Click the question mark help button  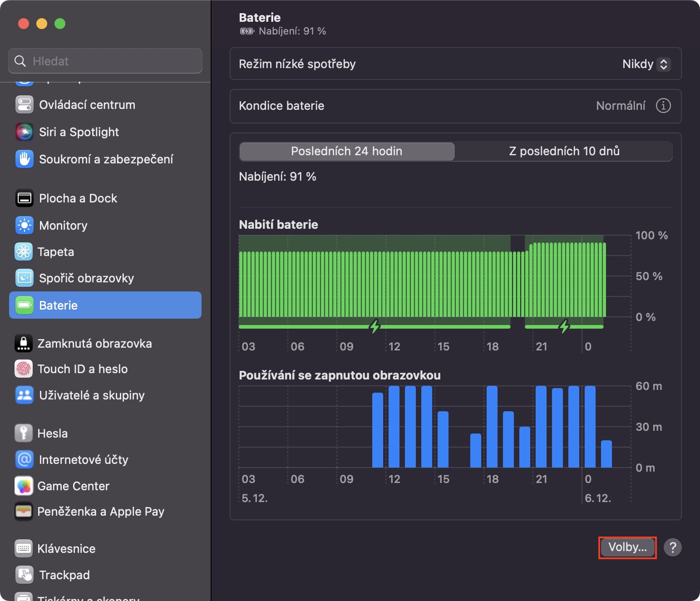click(672, 547)
